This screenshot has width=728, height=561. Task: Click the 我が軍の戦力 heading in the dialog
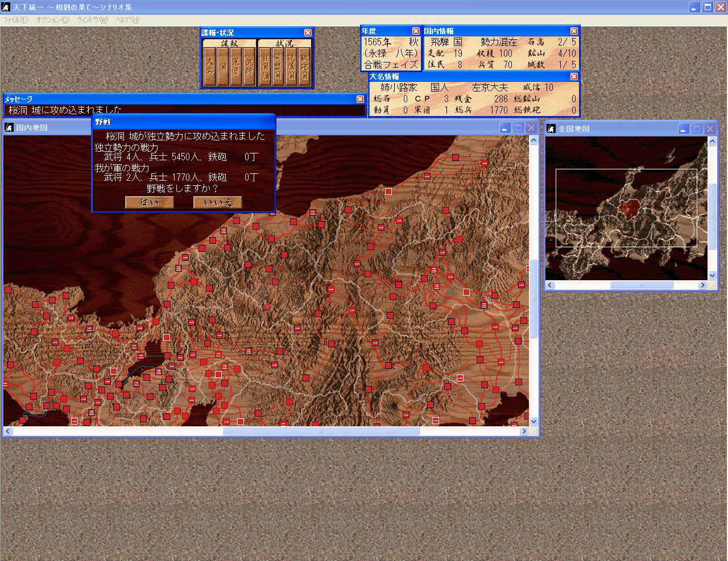click(x=122, y=168)
